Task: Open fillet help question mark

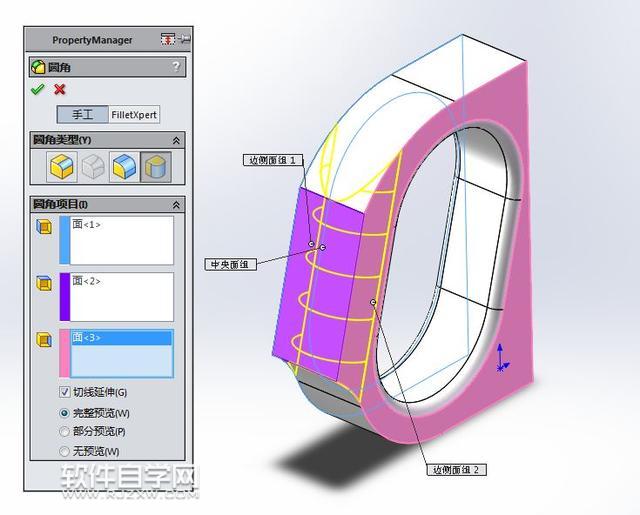Action: [177, 67]
